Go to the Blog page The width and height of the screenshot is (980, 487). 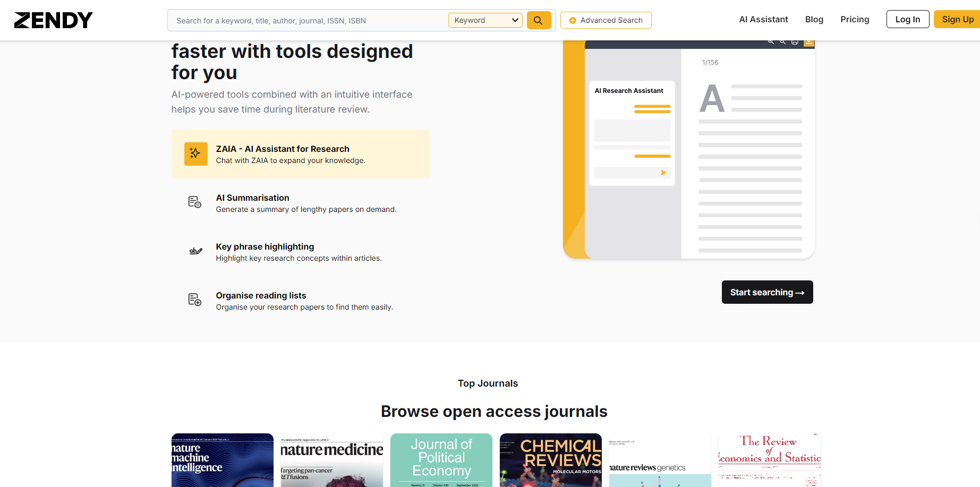[814, 20]
